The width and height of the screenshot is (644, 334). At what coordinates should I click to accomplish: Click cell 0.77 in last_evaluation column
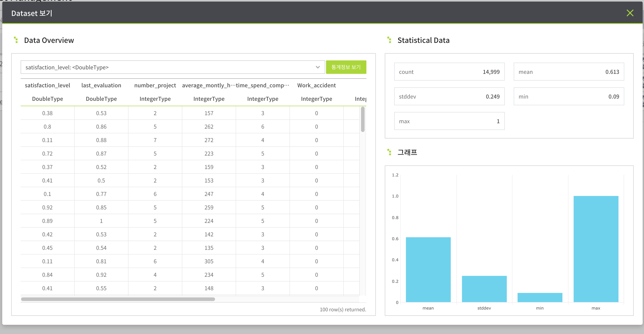click(x=101, y=194)
